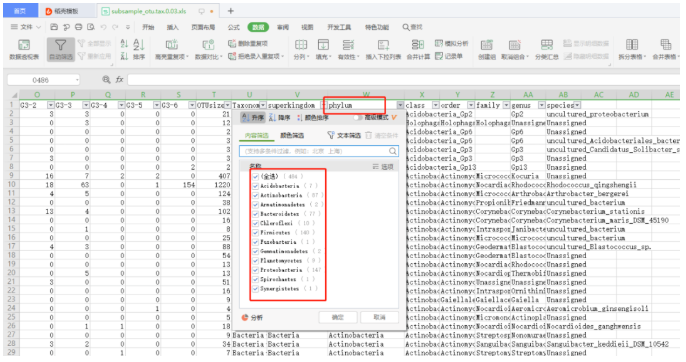
Task: Switch to the 页面布局 ribbon tab
Action: tap(203, 27)
